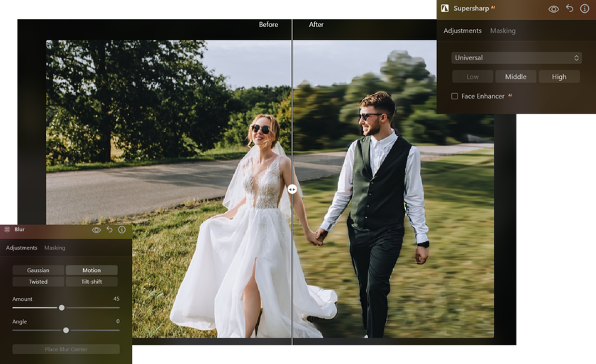Click the Angle slider handle
Viewport: 596px width, 364px height.
66,330
